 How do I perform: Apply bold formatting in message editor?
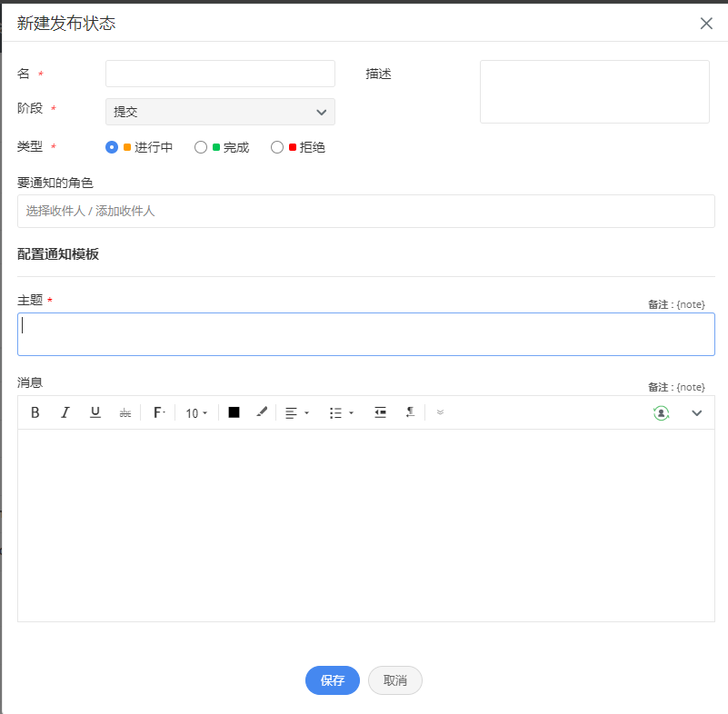point(35,412)
